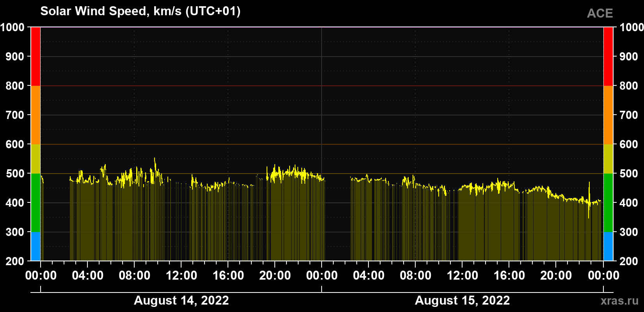This screenshot has width=644, height=312.
Task: Click the blue band on left color scale
Action: click(x=36, y=246)
